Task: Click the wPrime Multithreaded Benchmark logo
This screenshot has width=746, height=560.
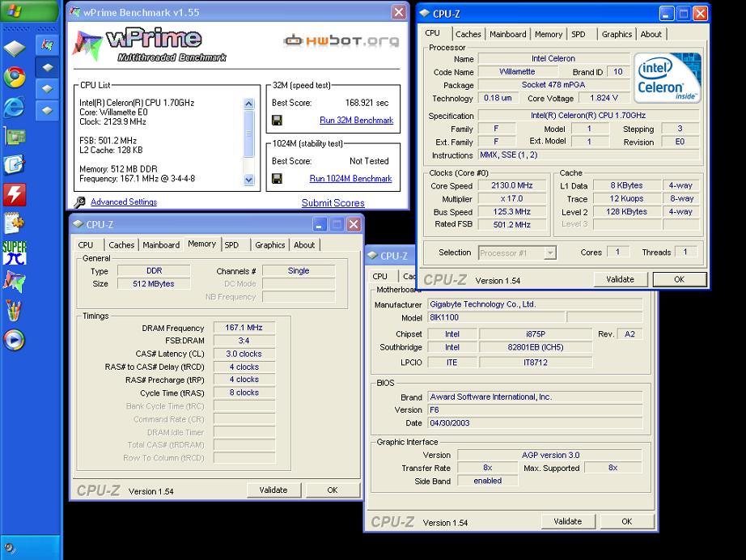Action: tap(150, 45)
